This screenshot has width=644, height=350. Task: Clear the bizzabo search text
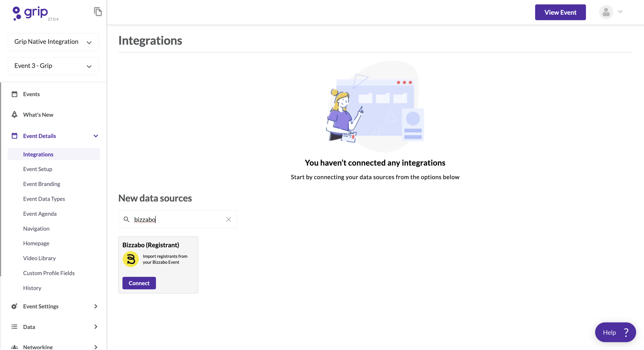(x=228, y=219)
